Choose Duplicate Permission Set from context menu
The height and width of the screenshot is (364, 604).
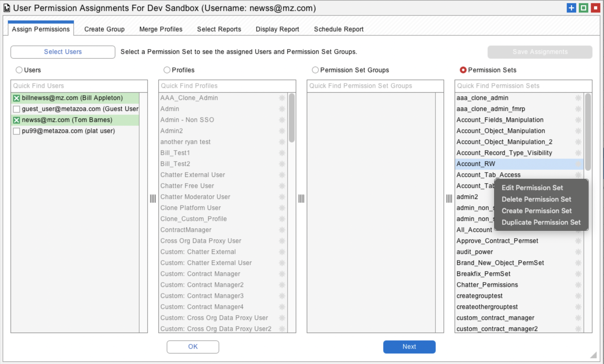pyautogui.click(x=541, y=222)
